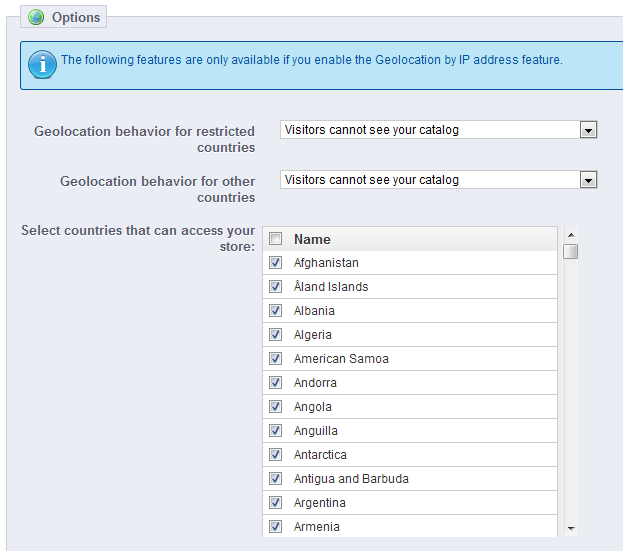Select the Afghanistan country name
Image resolution: width=623 pixels, height=551 pixels.
(x=326, y=263)
